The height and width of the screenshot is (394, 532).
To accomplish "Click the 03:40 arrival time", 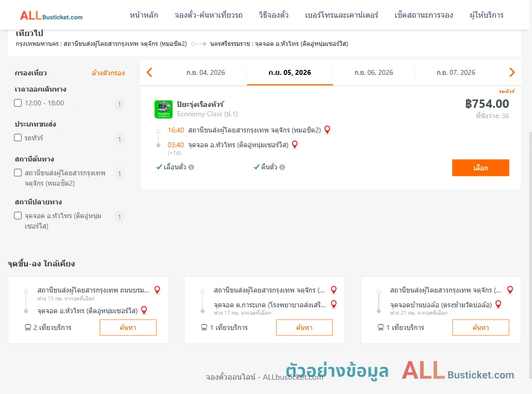I will pos(176,145).
